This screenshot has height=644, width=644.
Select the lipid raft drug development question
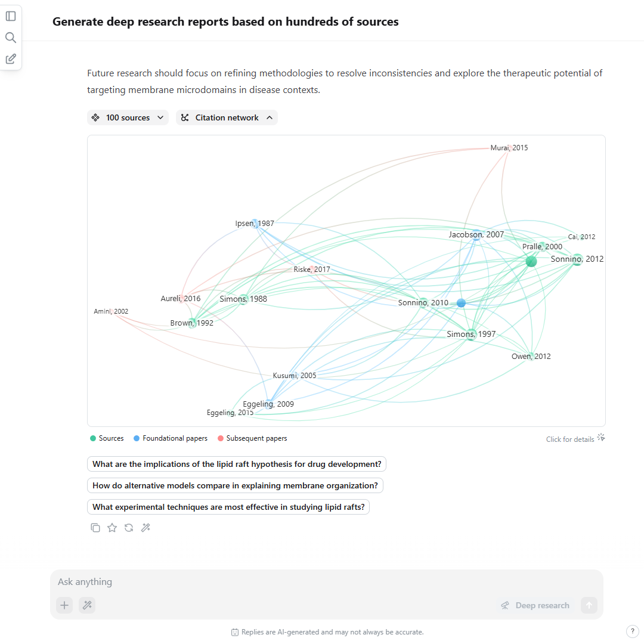237,464
